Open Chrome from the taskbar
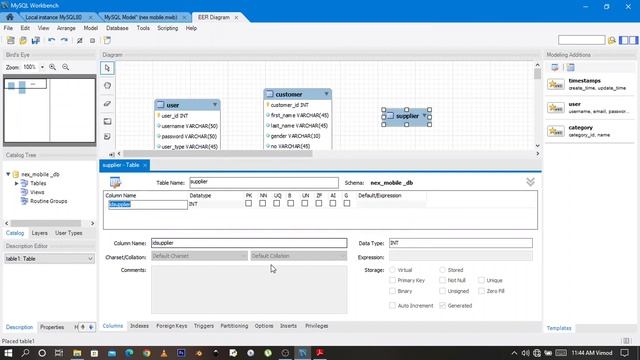Viewport: 640px width, 360px height. click(x=147, y=353)
